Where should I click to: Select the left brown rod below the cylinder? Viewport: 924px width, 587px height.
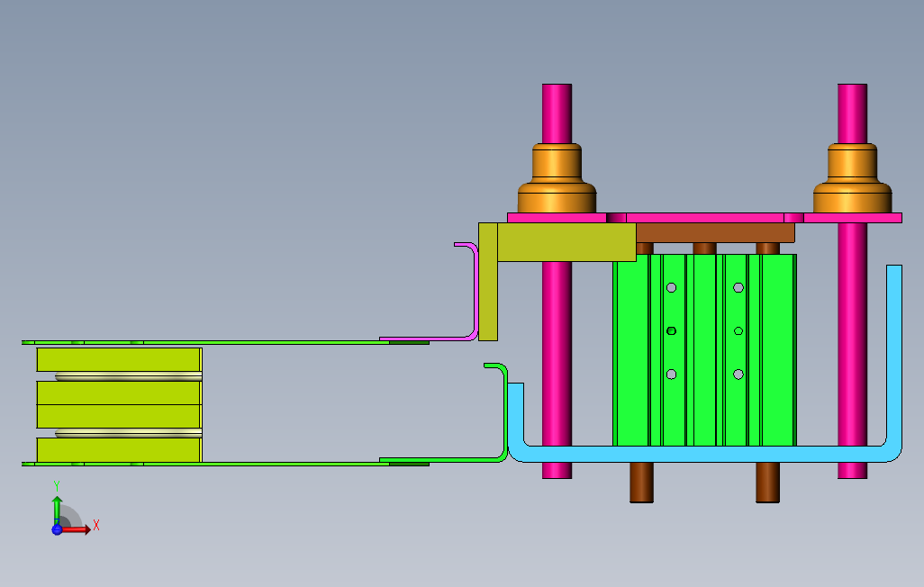pyautogui.click(x=642, y=483)
